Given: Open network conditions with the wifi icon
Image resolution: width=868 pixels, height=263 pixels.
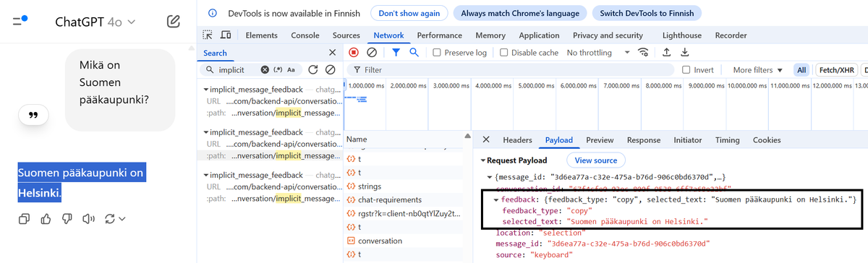Looking at the screenshot, I should (643, 52).
